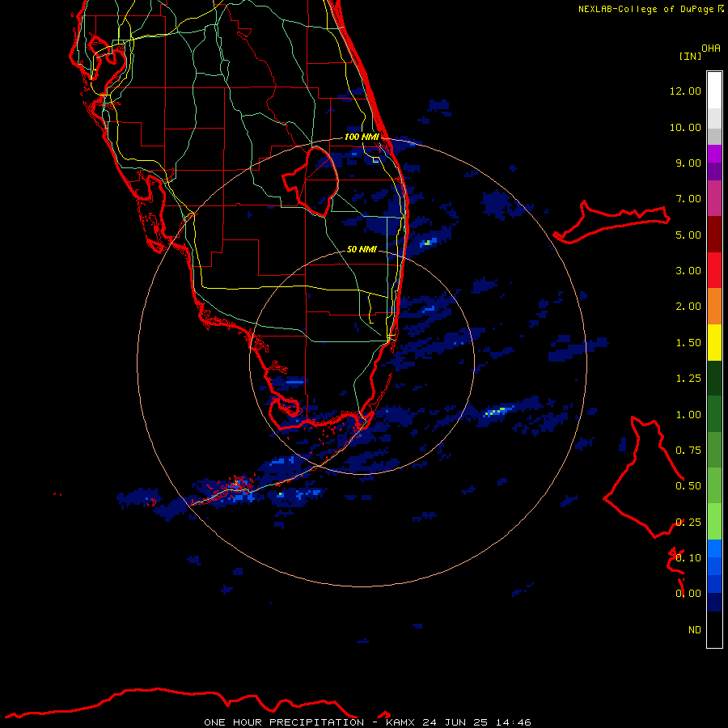Click the 2.00 legend value
Viewport: 728px width, 728px height.
(688, 307)
